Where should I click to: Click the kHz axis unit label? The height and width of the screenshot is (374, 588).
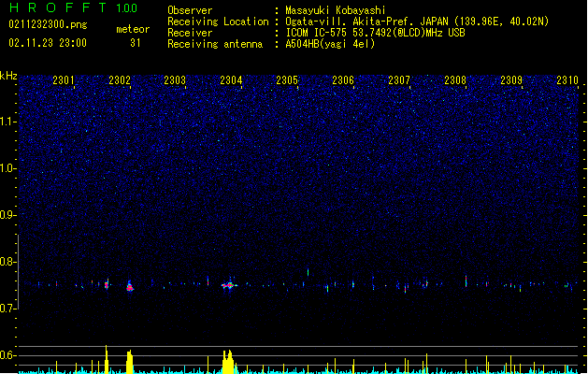coord(8,76)
